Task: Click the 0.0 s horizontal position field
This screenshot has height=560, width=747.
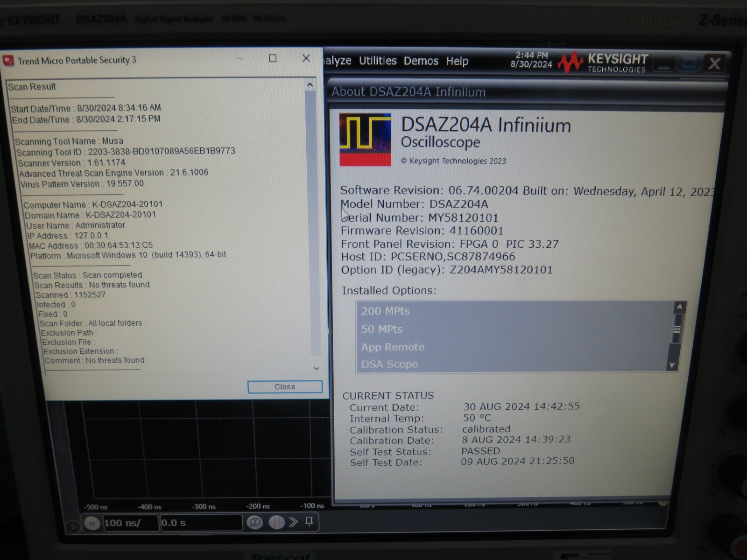Action: (x=201, y=523)
